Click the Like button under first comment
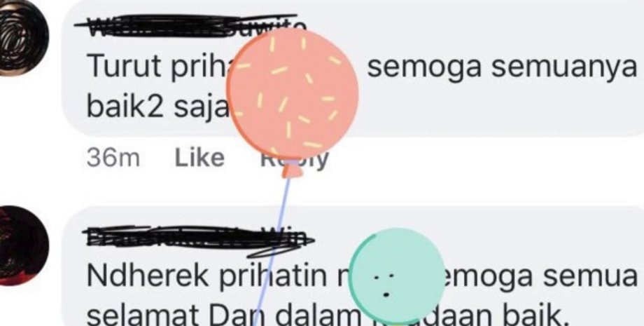 199,158
